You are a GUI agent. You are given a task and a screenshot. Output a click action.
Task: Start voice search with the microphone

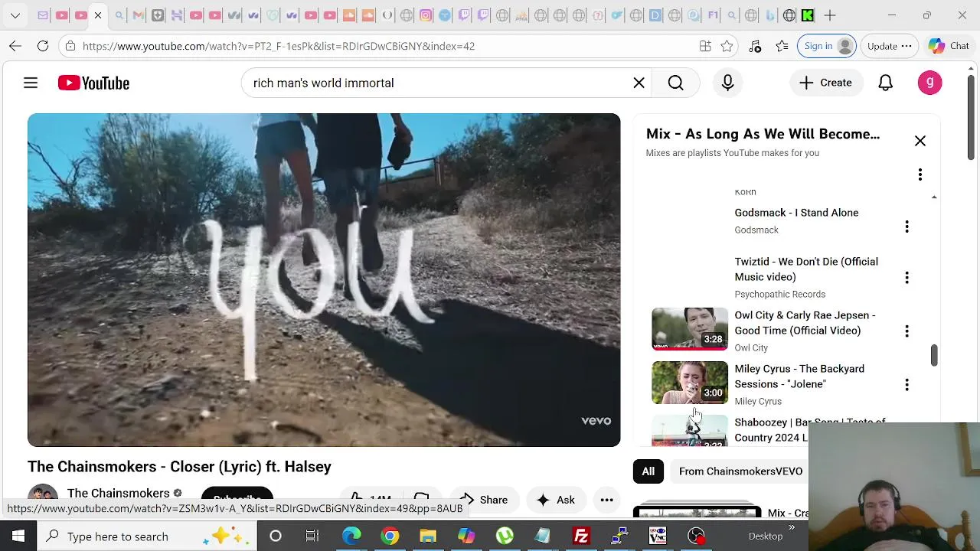coord(727,83)
